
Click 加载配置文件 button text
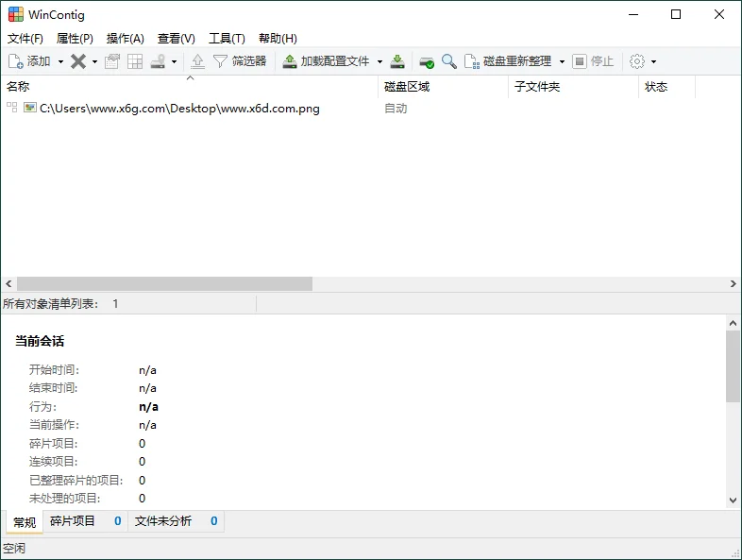pyautogui.click(x=335, y=61)
